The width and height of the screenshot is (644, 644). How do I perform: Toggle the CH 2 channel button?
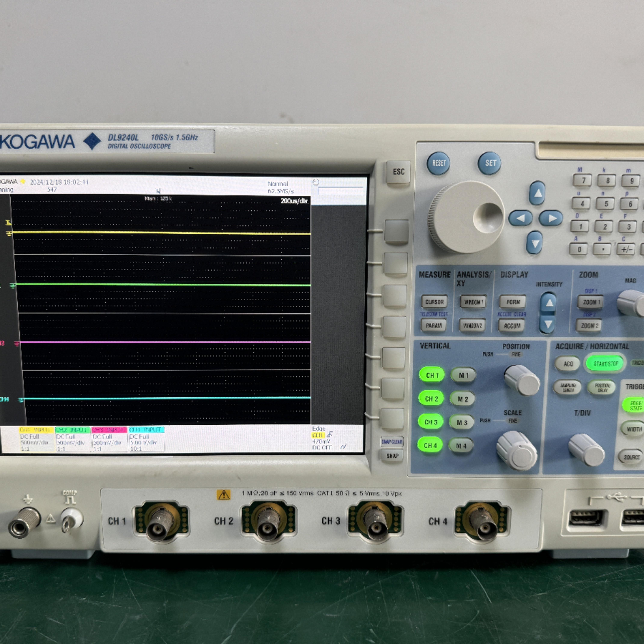431,399
